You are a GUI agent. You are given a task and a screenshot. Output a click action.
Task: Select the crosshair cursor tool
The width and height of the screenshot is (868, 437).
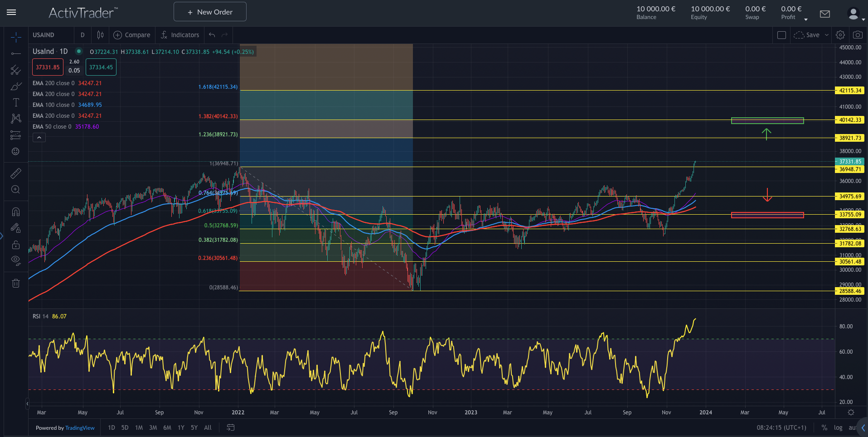[x=16, y=38]
